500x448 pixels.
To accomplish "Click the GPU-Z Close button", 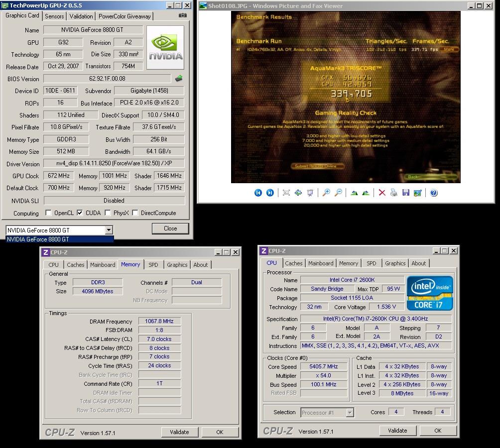I will click(x=170, y=228).
